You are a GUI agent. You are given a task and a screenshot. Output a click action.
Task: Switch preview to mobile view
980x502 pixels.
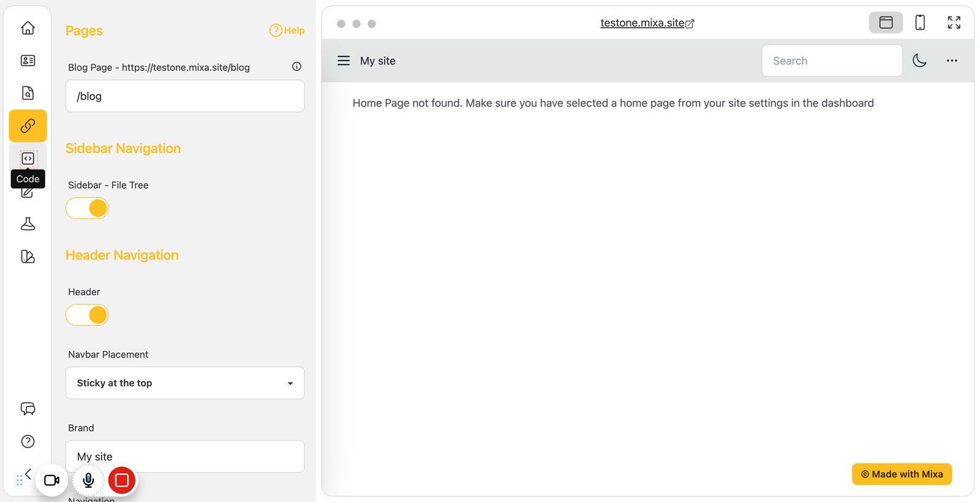coord(920,23)
